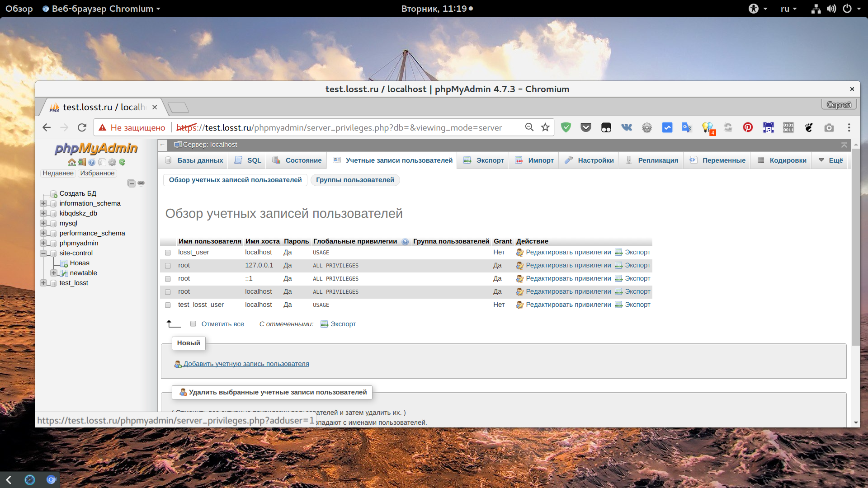Click the Pinterest extension icon
The height and width of the screenshot is (488, 868).
(748, 127)
